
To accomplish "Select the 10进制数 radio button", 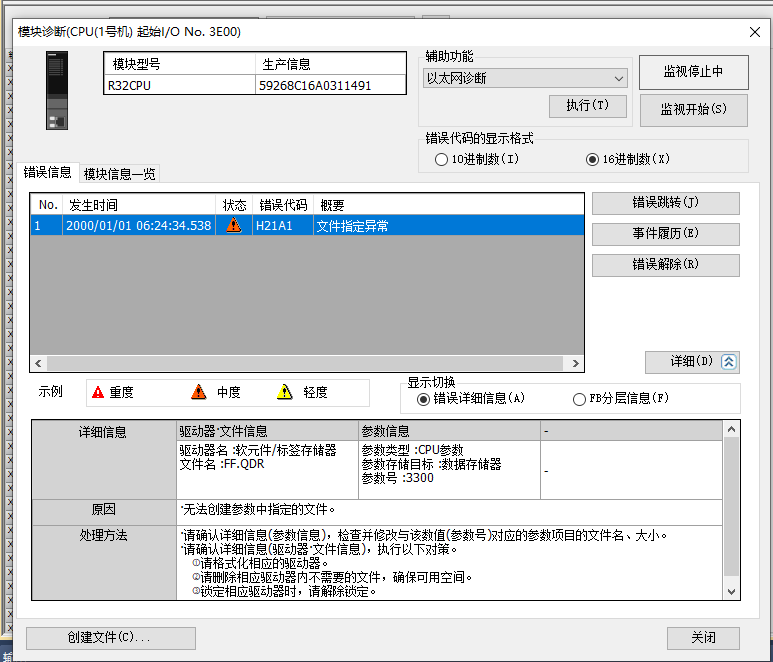I will 442,159.
